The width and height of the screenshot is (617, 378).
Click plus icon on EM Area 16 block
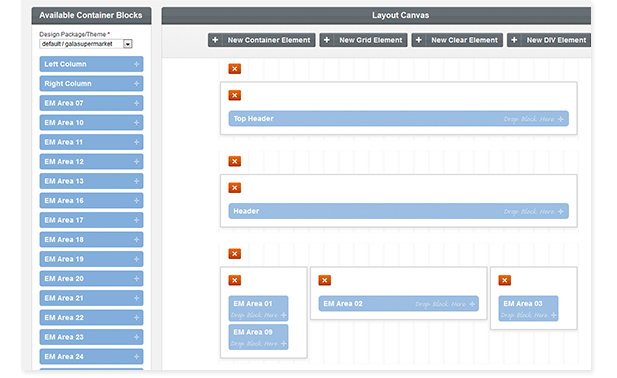click(136, 201)
